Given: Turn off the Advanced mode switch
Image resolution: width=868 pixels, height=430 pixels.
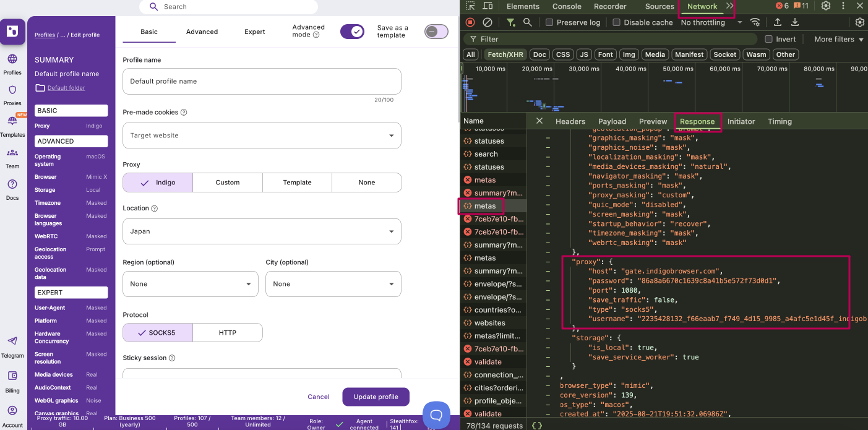Looking at the screenshot, I should point(352,31).
